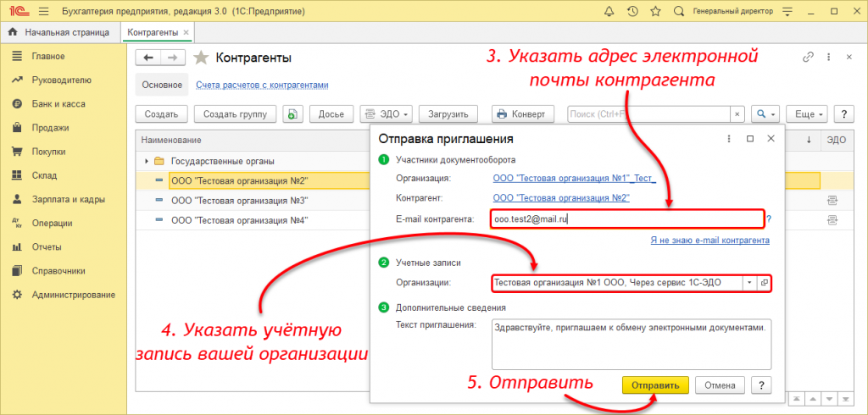This screenshot has width=868, height=415.
Task: Click the Конверт button
Action: pos(522,114)
